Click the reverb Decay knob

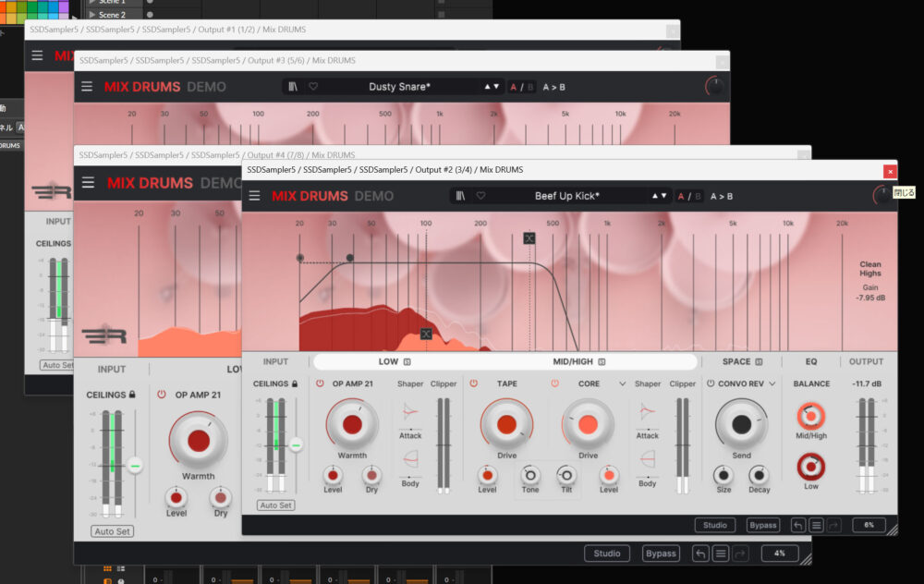click(759, 475)
